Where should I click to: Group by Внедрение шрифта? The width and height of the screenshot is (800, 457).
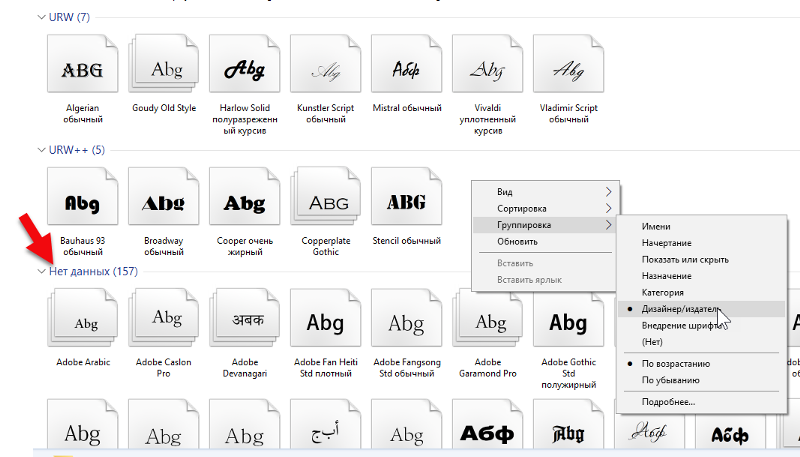click(x=701, y=325)
